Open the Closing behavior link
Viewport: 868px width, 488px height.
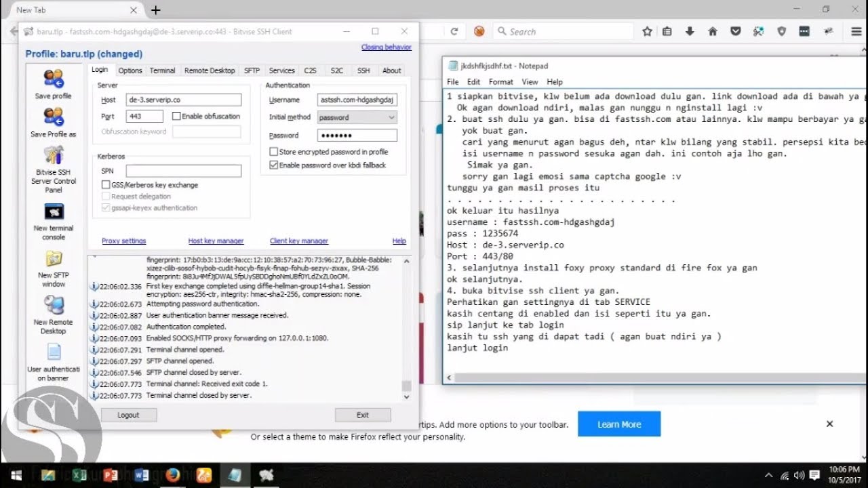[387, 47]
